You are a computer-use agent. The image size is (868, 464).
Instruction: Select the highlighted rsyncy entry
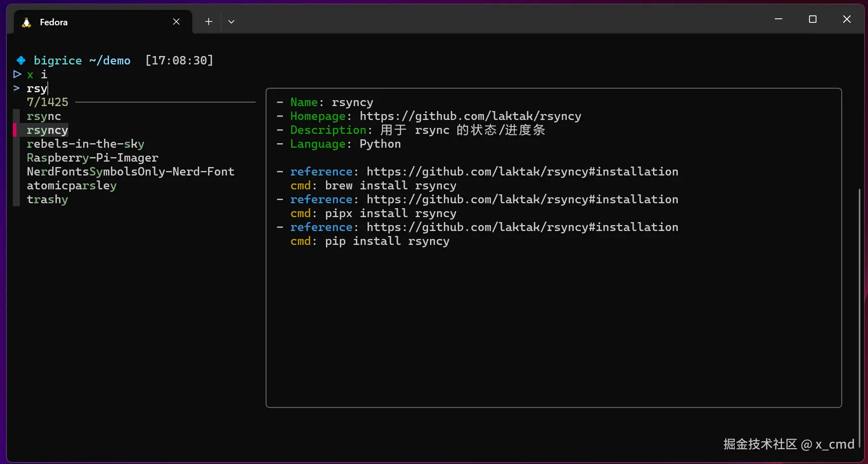click(48, 130)
